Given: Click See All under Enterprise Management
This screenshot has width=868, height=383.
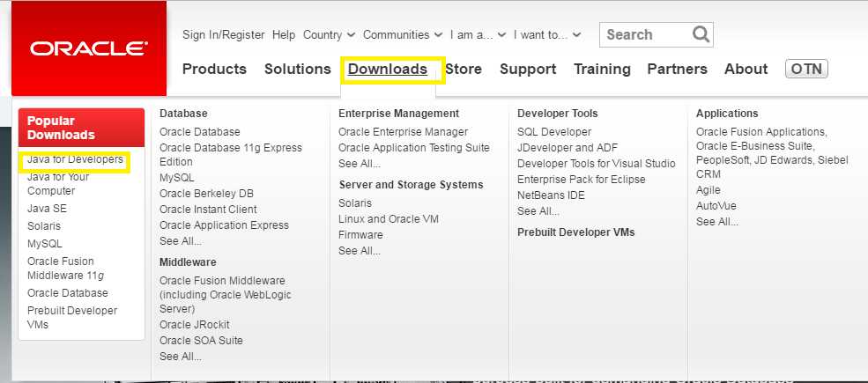Looking at the screenshot, I should (x=360, y=164).
